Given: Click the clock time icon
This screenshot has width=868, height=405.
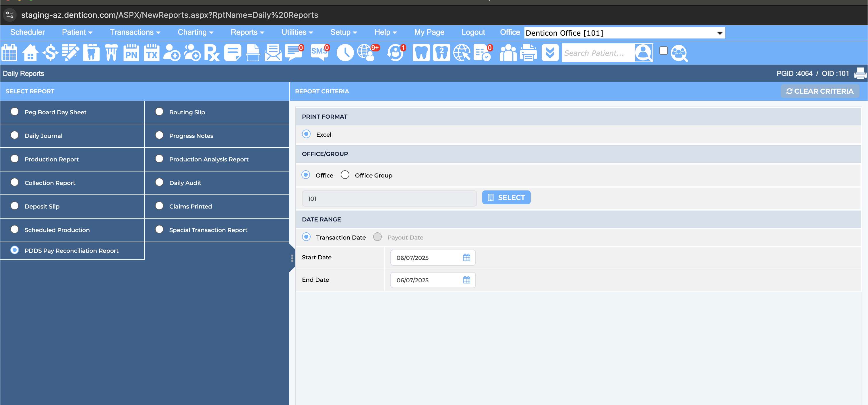Looking at the screenshot, I should coord(345,53).
